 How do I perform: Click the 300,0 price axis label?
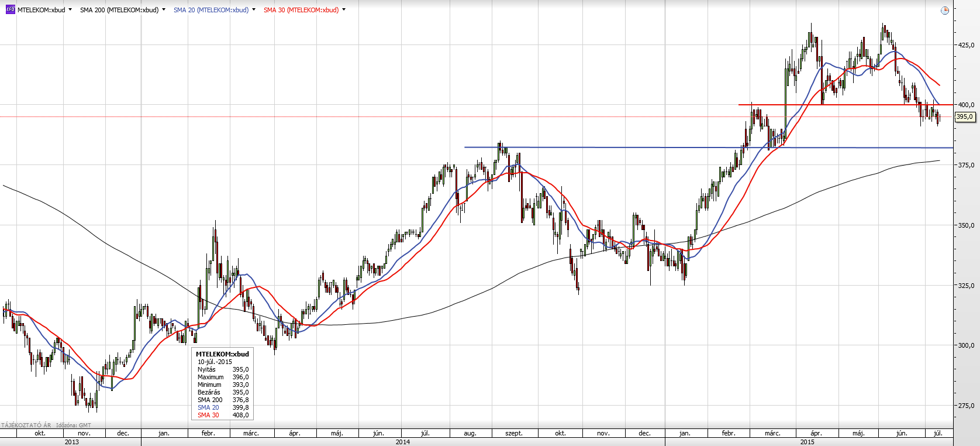coord(966,345)
